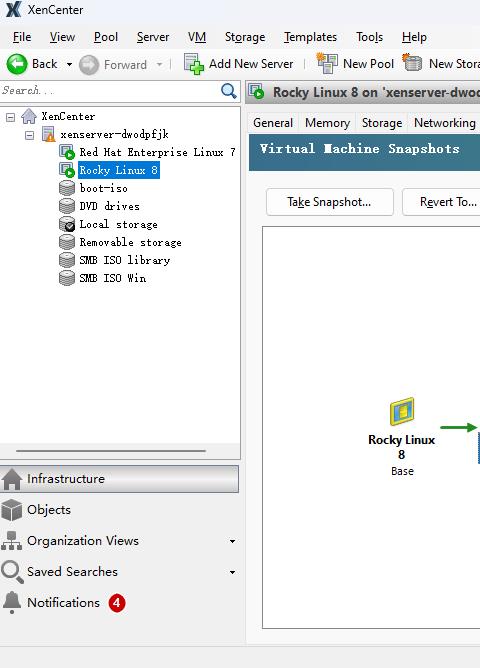Click the Add New Server label
Image resolution: width=480 pixels, height=668 pixels.
[x=251, y=64]
